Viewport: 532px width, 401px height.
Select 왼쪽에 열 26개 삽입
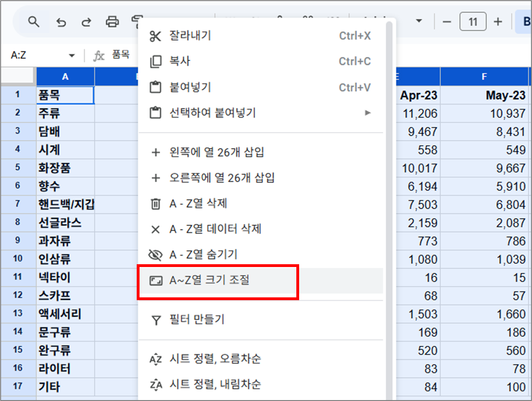coord(260,152)
